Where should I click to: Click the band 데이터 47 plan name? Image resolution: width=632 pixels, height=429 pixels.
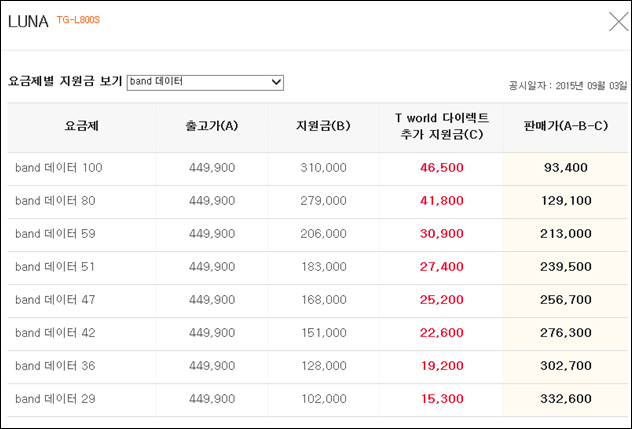pos(55,300)
